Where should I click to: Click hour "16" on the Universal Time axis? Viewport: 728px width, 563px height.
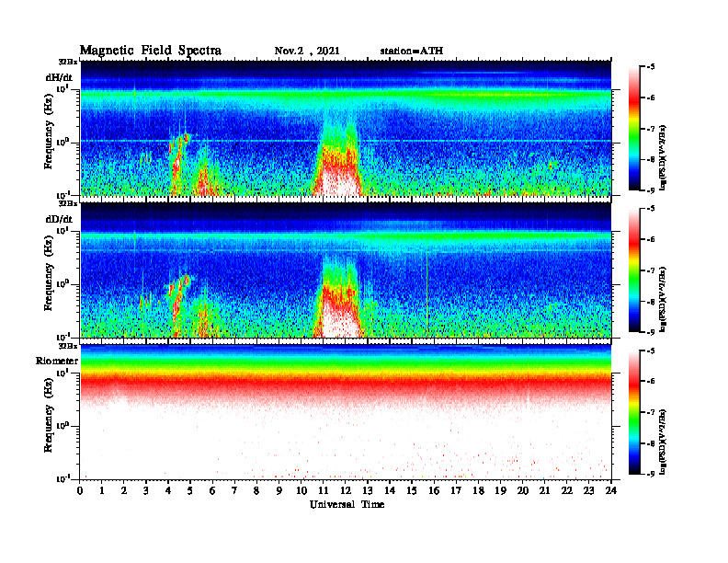[x=434, y=490]
